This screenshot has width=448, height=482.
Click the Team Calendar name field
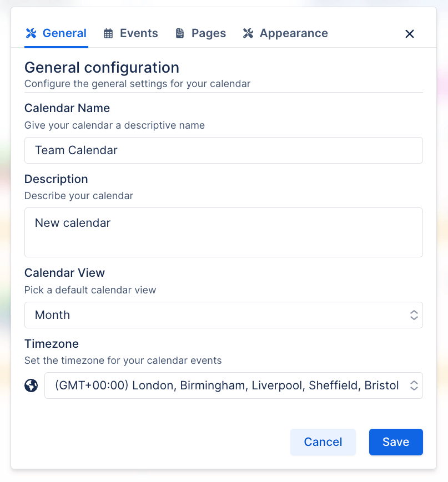pos(224,150)
